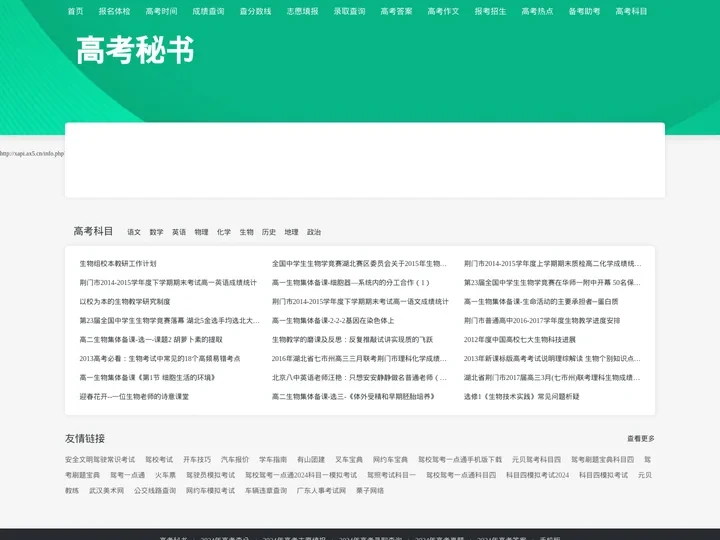Open article 以校为本的生物教学研究制度
The image size is (720, 540).
pos(125,302)
